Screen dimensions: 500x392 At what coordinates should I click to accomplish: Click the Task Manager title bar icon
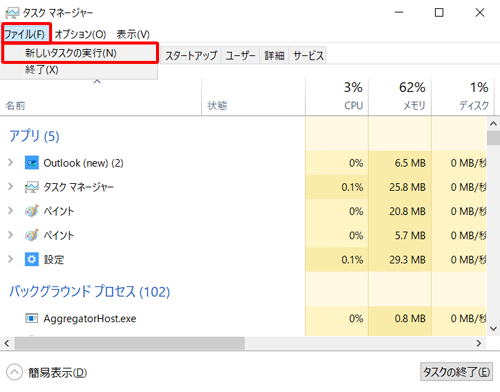click(x=12, y=13)
